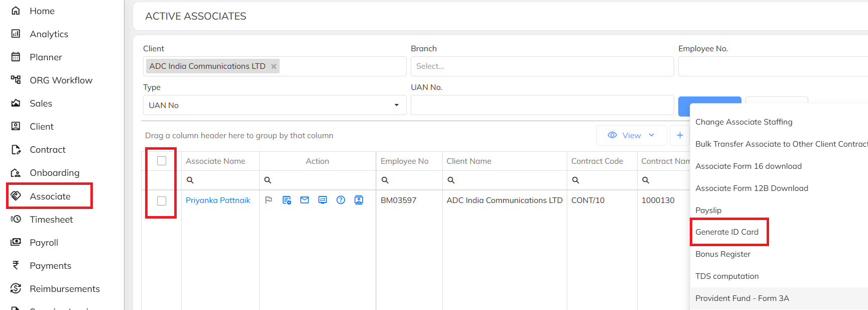The width and height of the screenshot is (868, 310).
Task: Open the Type dropdown showing UAN No
Action: [x=274, y=105]
